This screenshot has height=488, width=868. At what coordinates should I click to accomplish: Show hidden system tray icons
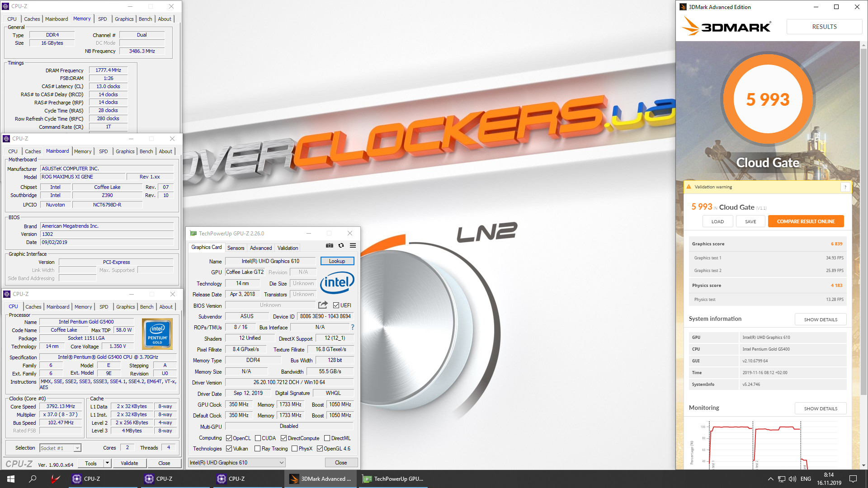pos(770,479)
